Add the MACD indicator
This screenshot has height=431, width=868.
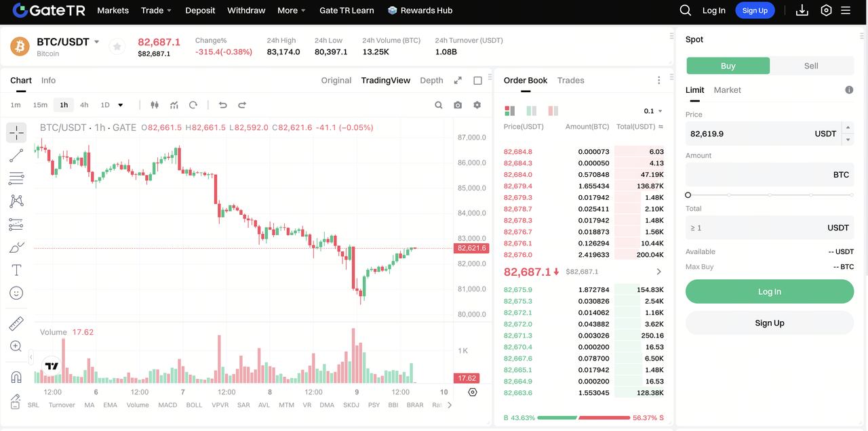click(167, 405)
